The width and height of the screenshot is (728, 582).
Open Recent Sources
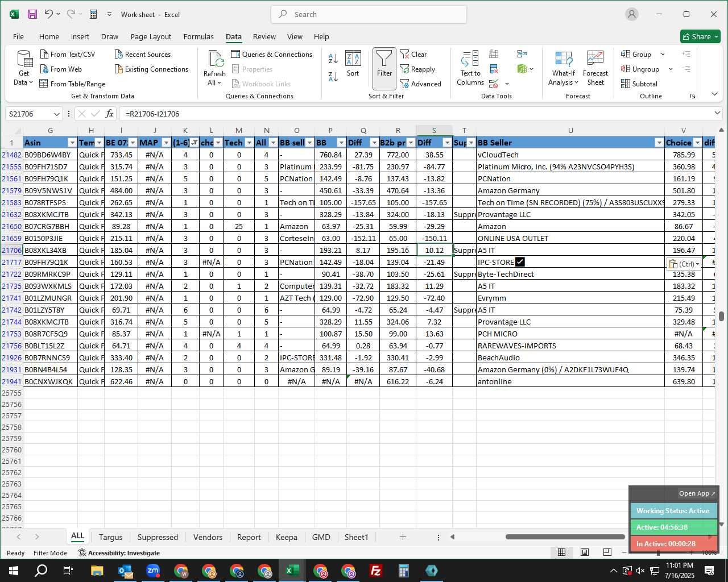(x=142, y=54)
